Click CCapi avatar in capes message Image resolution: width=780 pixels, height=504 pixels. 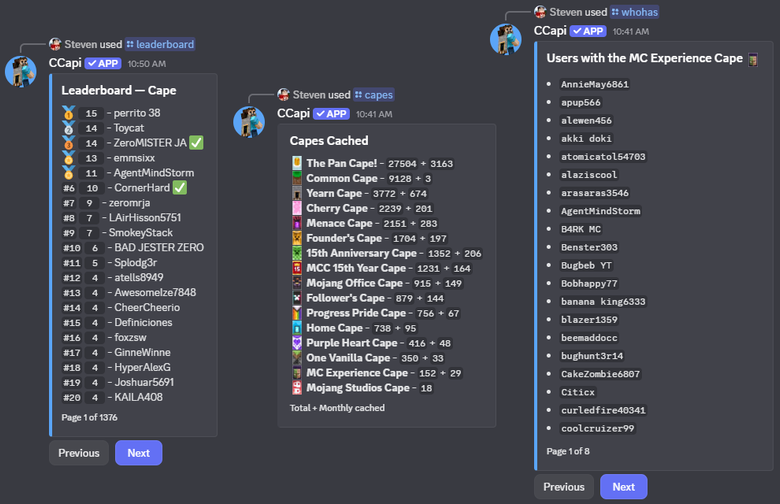point(249,122)
